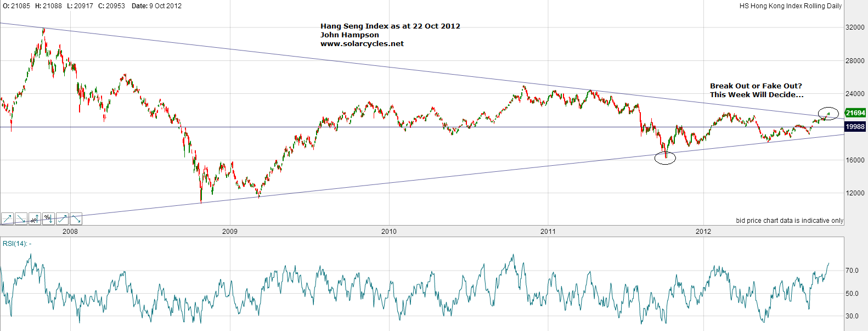This screenshot has height=331, width=868.
Task: Select the percent rise alert icon
Action: [x=35, y=219]
